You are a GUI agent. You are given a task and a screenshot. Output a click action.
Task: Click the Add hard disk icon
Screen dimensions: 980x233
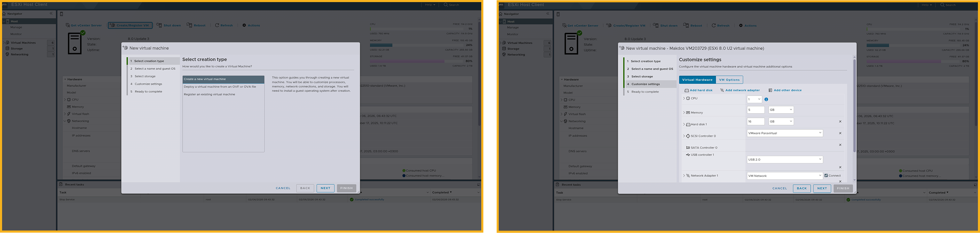point(686,90)
